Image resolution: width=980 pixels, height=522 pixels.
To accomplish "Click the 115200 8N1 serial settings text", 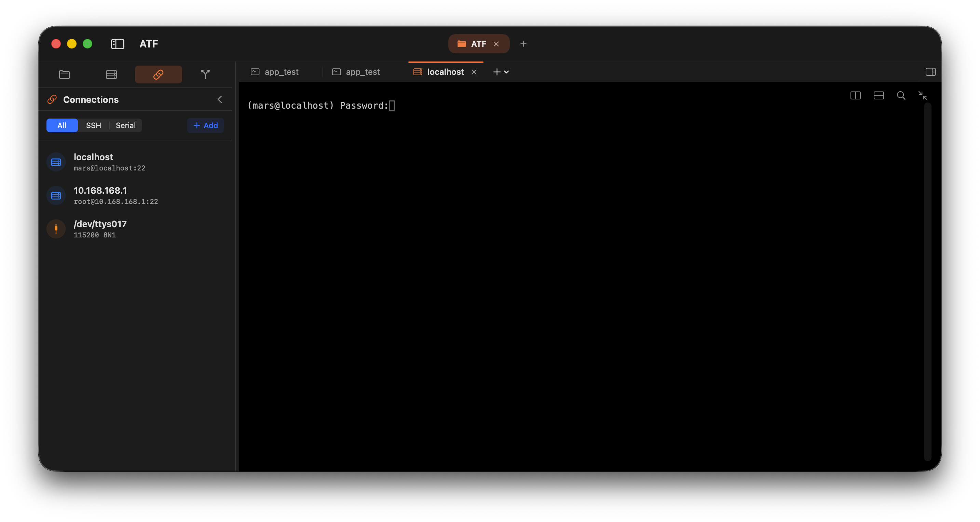I will [x=95, y=235].
